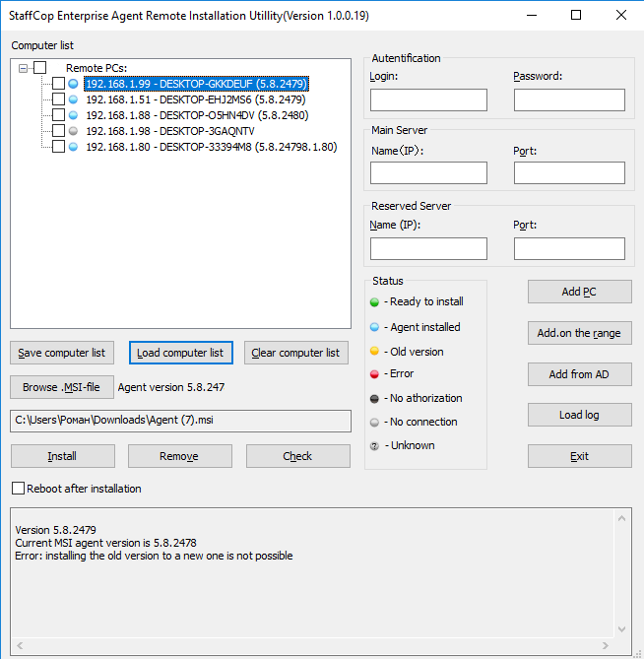Image resolution: width=644 pixels, height=659 pixels.
Task: Click the blue status icon for 192.168.1.80
Action: [74, 147]
